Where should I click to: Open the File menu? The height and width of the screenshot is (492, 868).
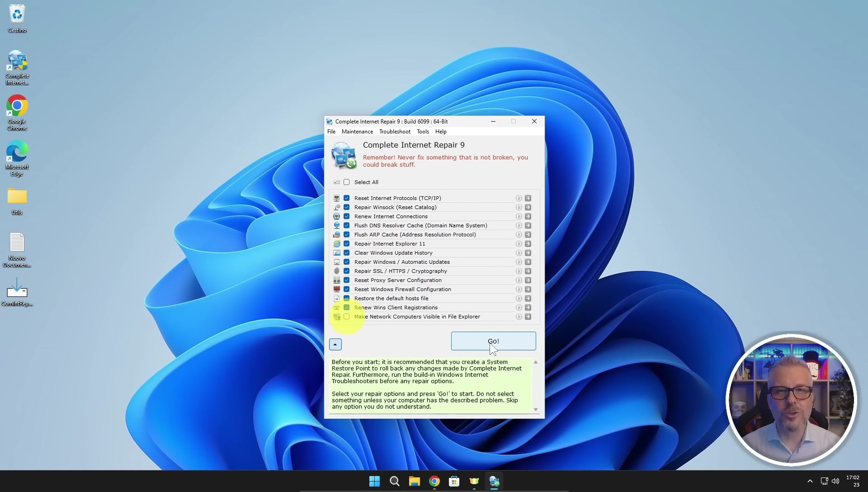331,132
